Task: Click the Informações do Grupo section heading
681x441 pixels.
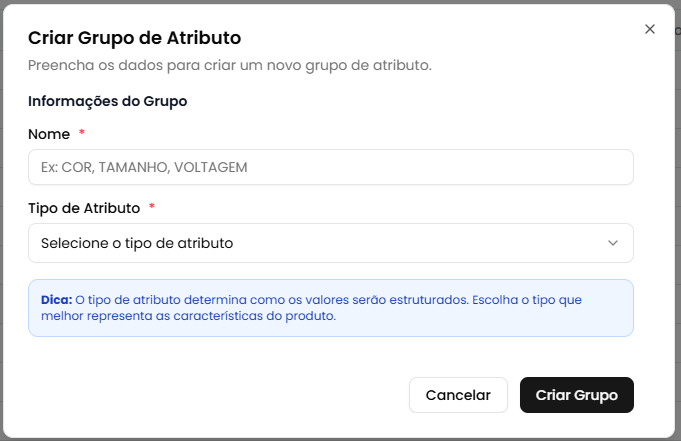Action: click(x=108, y=101)
